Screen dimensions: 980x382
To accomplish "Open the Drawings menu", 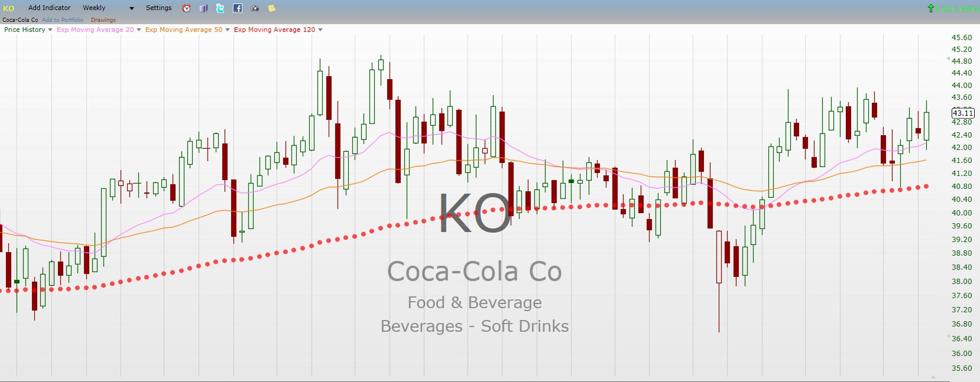I will [x=103, y=19].
